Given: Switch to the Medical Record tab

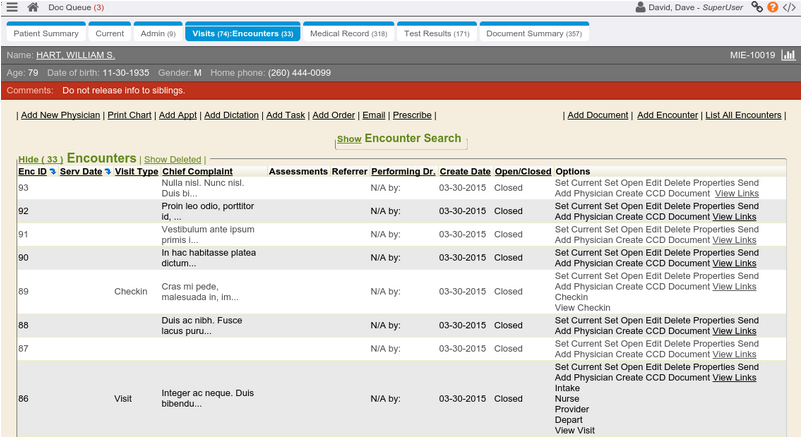Looking at the screenshot, I should click(x=348, y=34).
